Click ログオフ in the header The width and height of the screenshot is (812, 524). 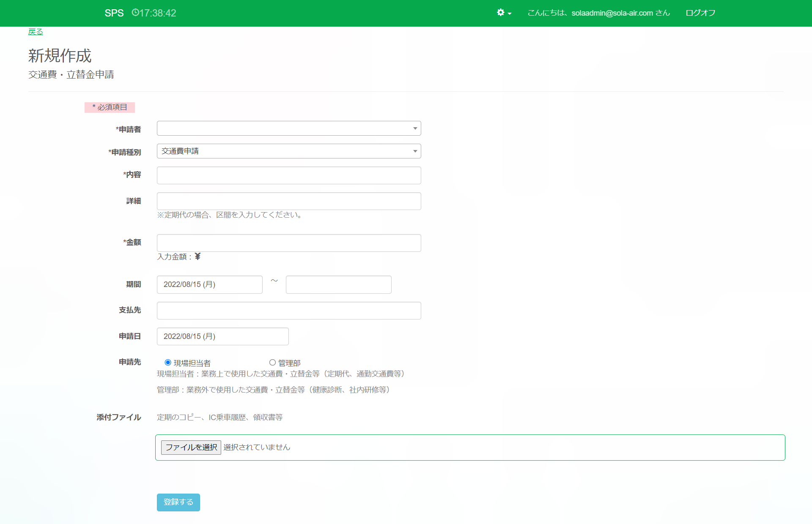point(700,13)
